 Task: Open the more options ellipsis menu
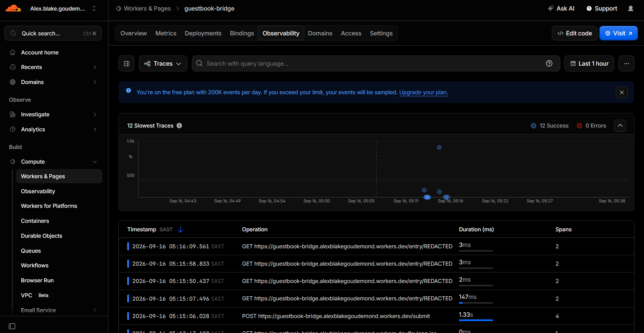tap(627, 64)
